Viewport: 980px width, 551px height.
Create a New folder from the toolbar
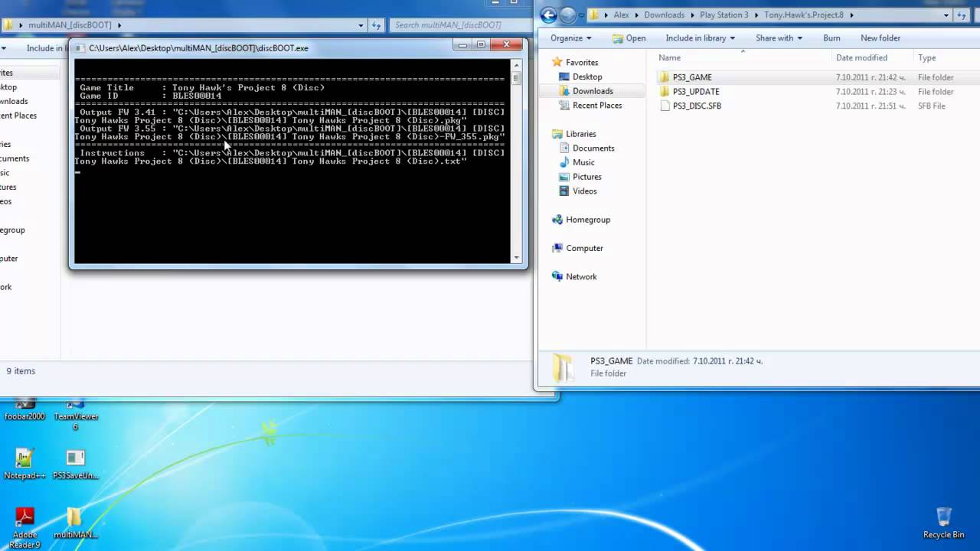tap(880, 38)
